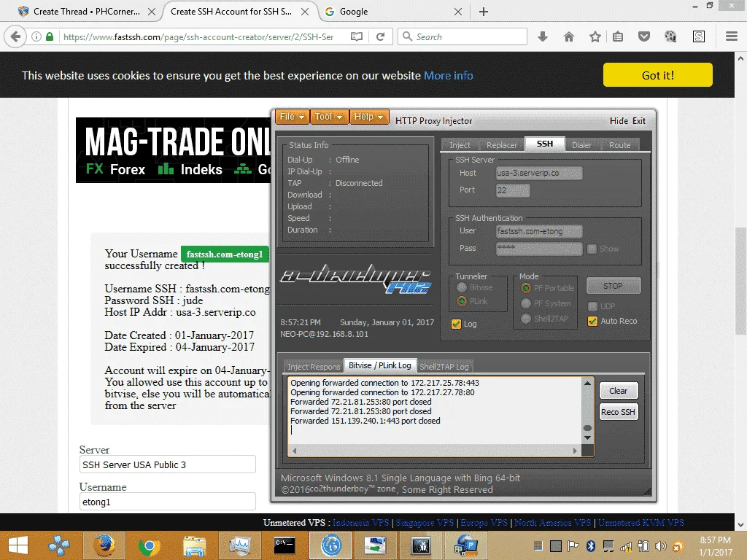This screenshot has height=560, width=747.
Task: Switch to the Replacer tab
Action: 501,145
